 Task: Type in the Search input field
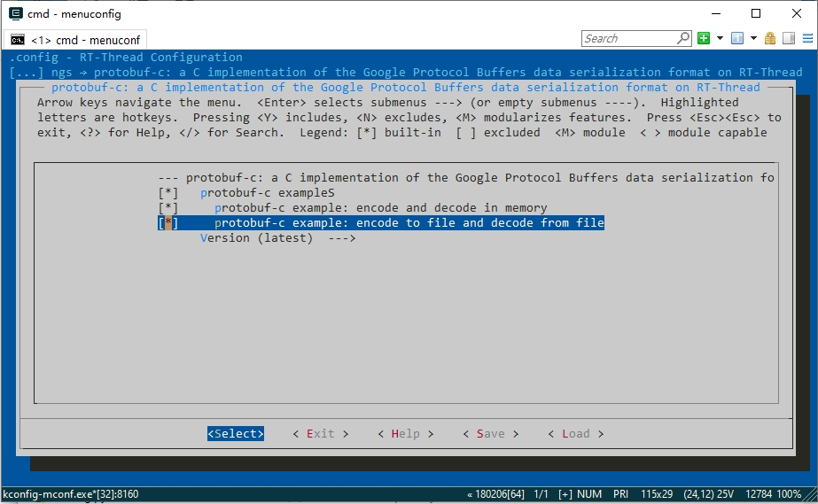coord(629,38)
